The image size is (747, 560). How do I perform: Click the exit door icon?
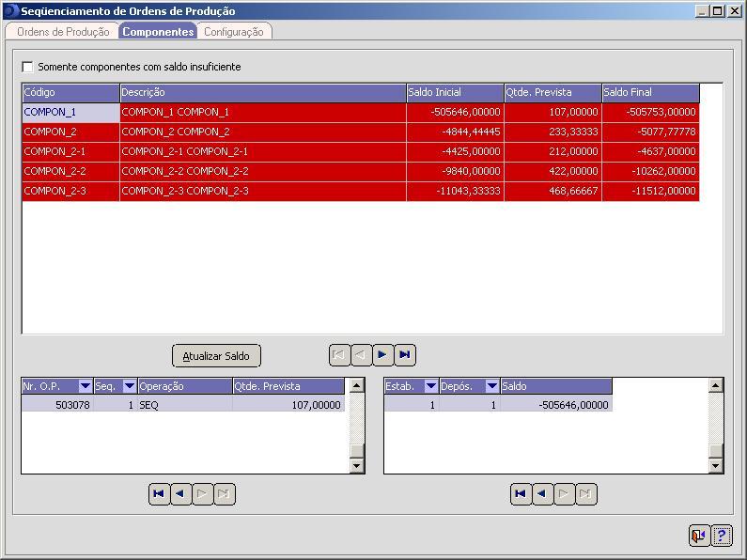point(698,536)
